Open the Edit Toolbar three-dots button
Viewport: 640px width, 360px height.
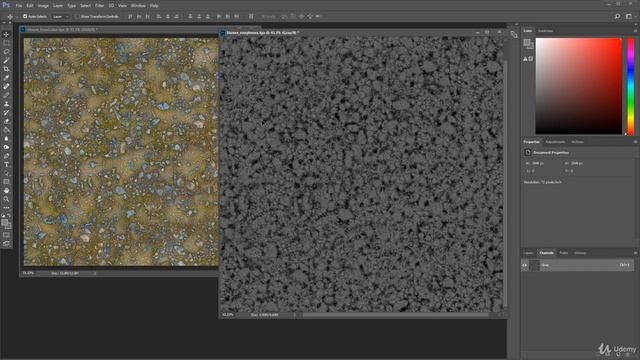pyautogui.click(x=6, y=208)
